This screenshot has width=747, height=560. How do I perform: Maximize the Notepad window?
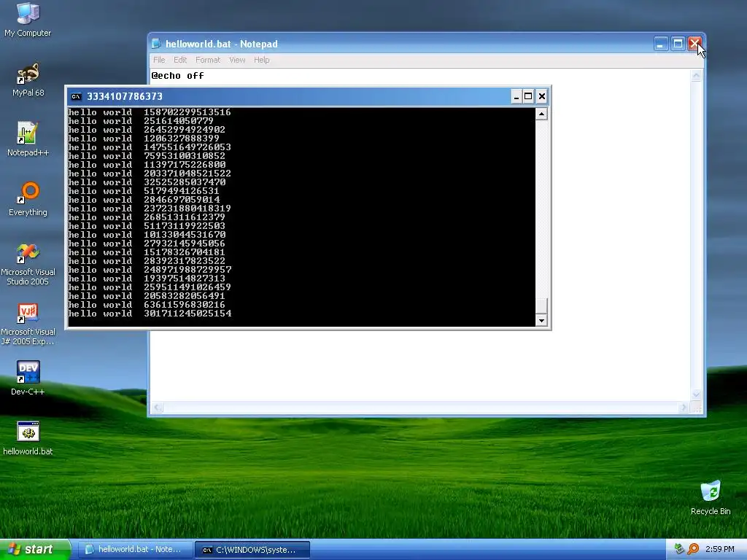(x=678, y=44)
